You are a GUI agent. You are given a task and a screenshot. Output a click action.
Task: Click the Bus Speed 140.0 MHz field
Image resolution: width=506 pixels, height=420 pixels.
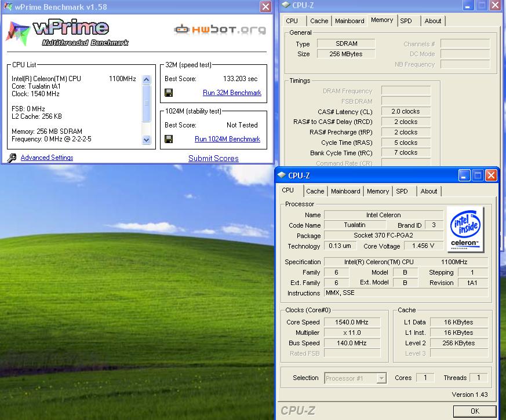tap(352, 343)
